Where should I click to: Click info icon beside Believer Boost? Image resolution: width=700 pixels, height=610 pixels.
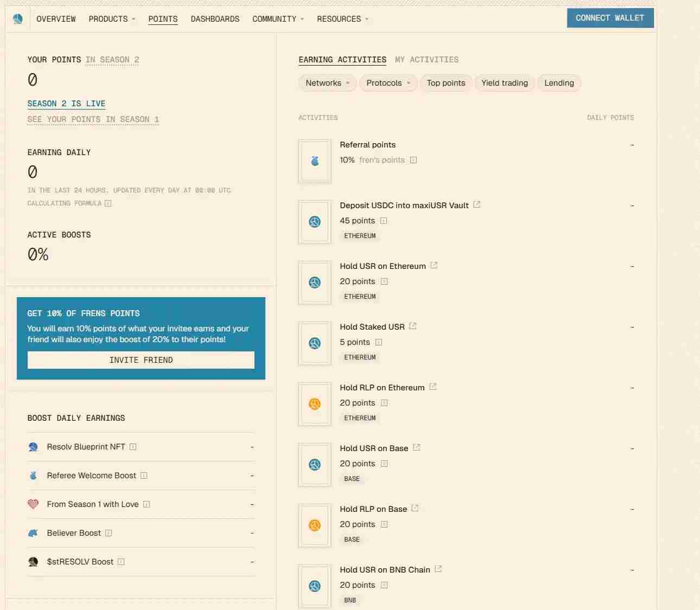coord(109,533)
